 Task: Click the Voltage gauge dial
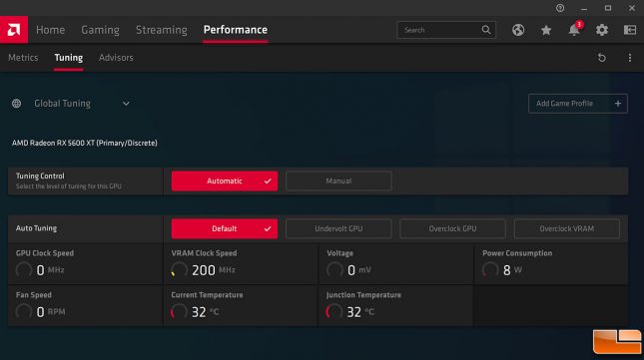pos(334,270)
